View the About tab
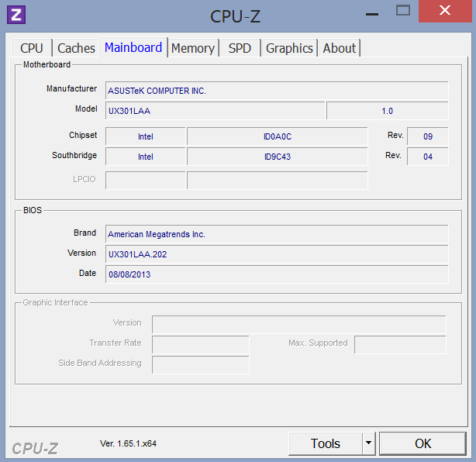This screenshot has height=462, width=476. click(x=339, y=48)
